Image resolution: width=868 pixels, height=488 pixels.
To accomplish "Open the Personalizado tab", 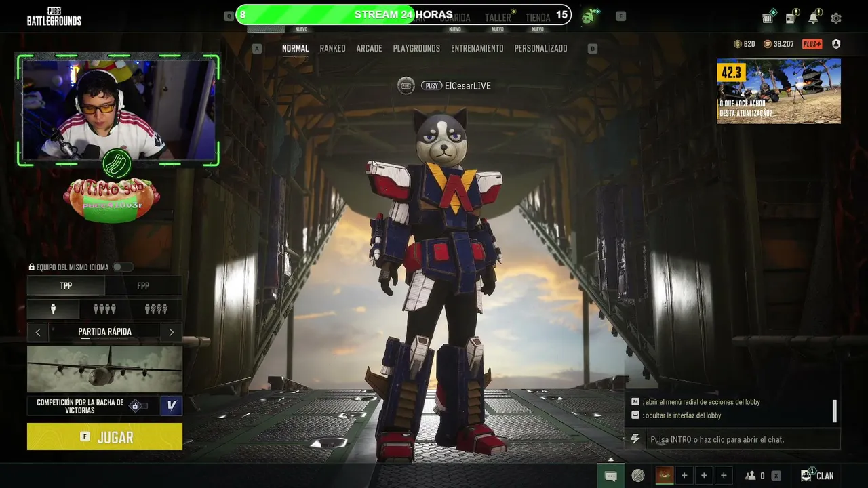I will tap(540, 48).
